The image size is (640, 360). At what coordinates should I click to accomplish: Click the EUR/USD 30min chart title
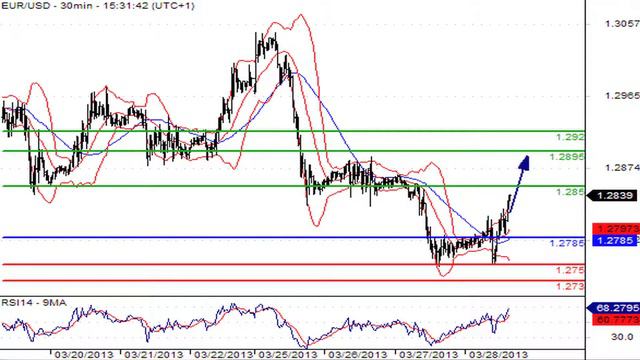coord(98,6)
